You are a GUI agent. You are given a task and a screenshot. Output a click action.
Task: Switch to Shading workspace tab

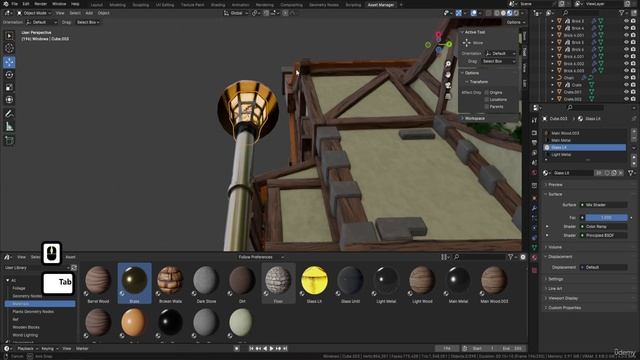coord(218,5)
